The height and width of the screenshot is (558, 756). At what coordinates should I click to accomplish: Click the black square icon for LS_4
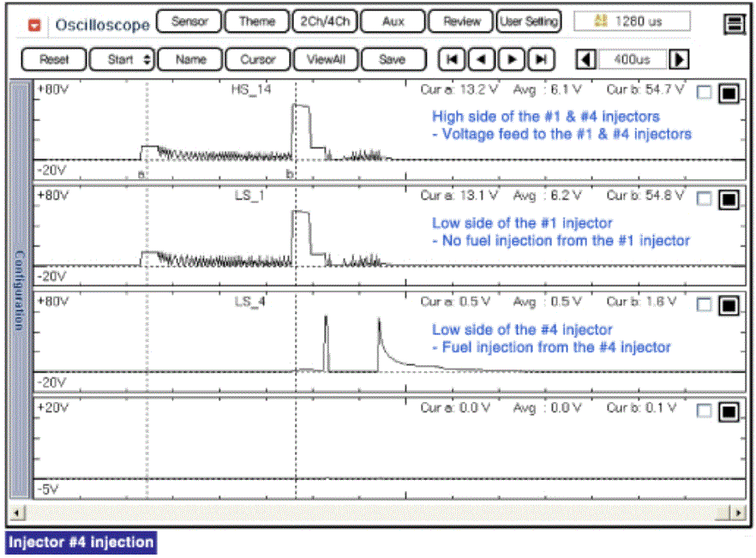[x=729, y=306]
